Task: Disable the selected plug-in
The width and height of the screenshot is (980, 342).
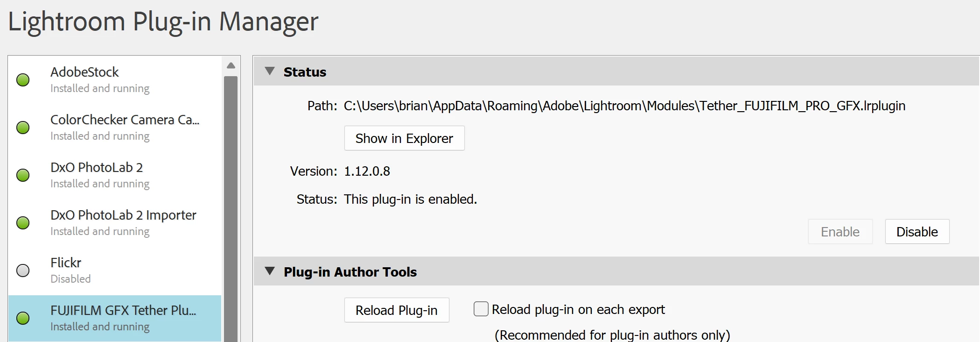Action: tap(917, 232)
